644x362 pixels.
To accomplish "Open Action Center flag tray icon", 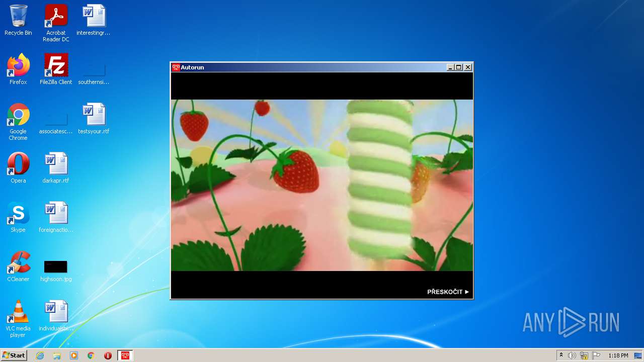I will point(596,355).
